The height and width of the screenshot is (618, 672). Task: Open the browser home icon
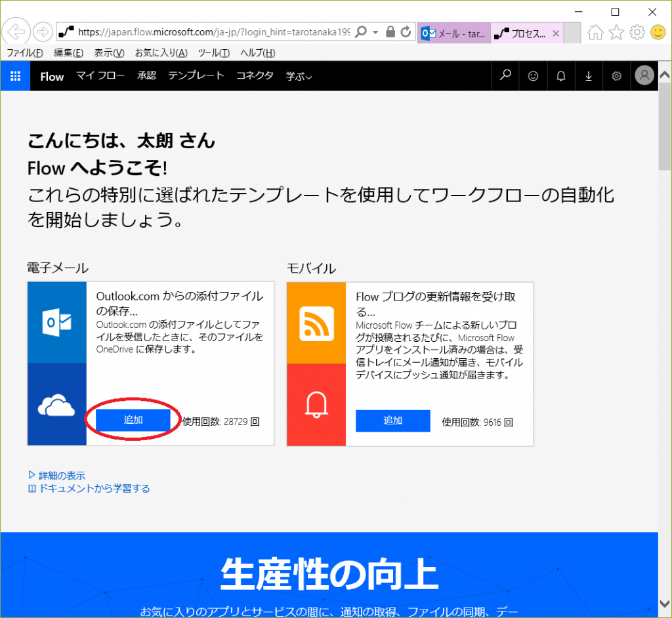click(595, 32)
